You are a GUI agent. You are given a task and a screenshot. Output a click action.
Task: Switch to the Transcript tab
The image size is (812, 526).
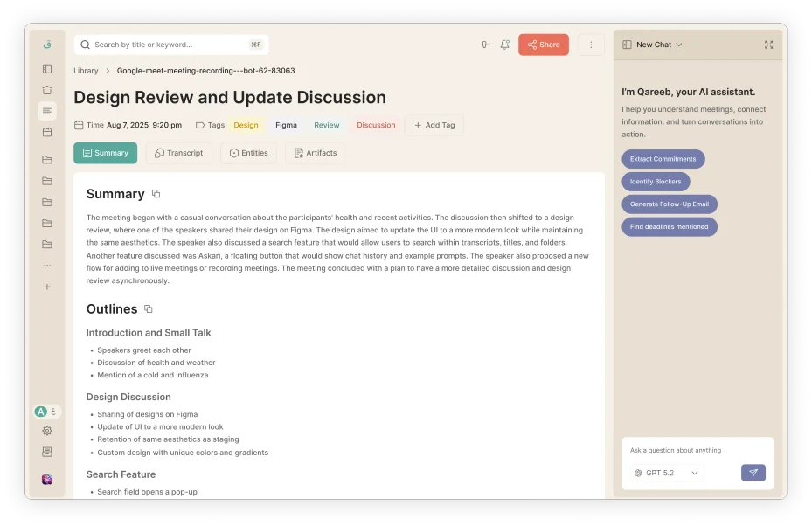[x=178, y=153]
